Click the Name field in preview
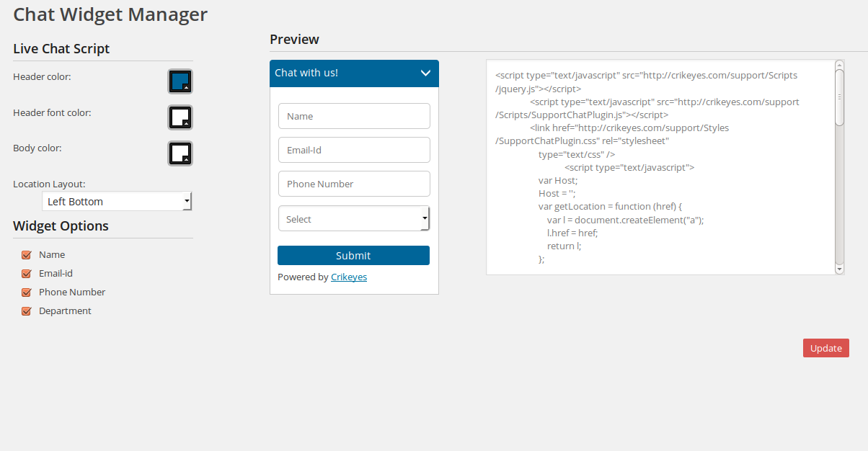The height and width of the screenshot is (451, 868). point(354,116)
